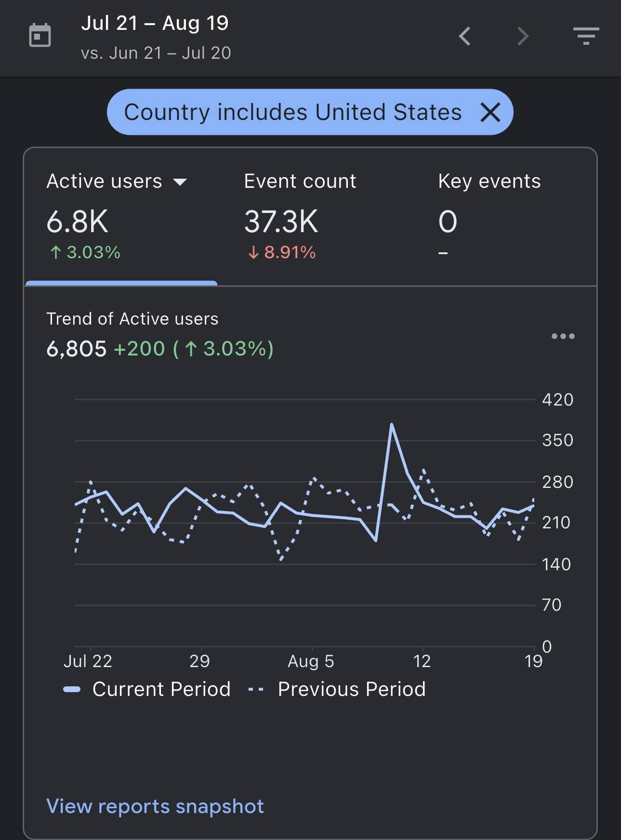Open the calendar date picker icon
Image resolution: width=621 pixels, height=840 pixels.
40,36
